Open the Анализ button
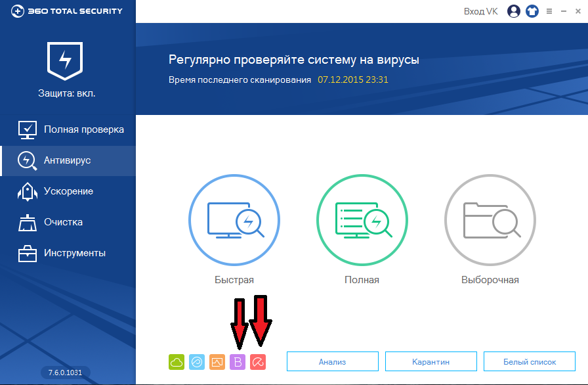This screenshot has width=588, height=385. [333, 362]
